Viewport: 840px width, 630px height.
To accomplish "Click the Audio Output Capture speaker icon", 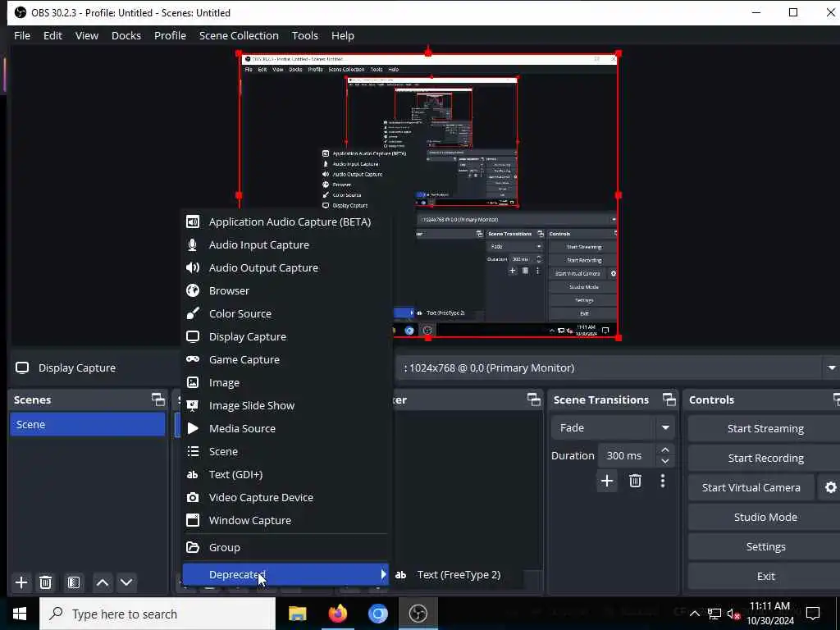I will (192, 268).
